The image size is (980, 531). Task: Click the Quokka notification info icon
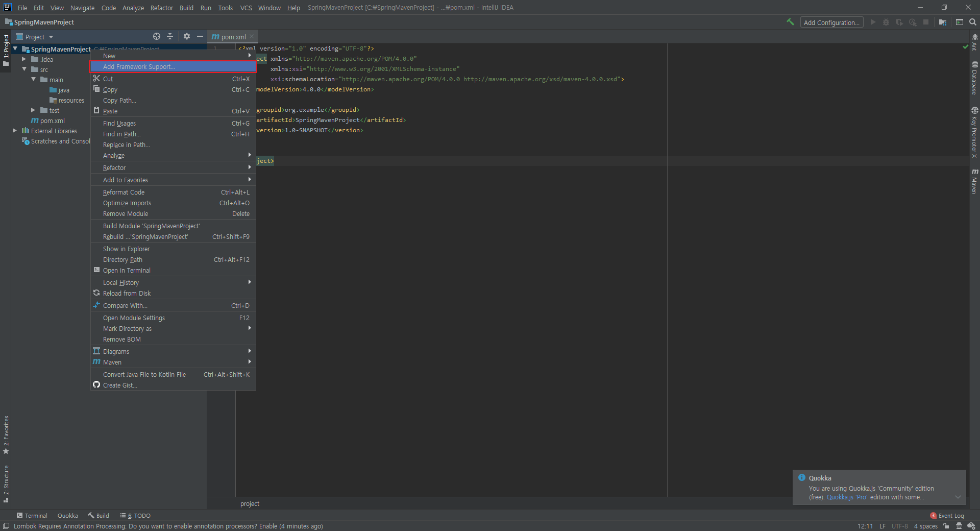[802, 478]
